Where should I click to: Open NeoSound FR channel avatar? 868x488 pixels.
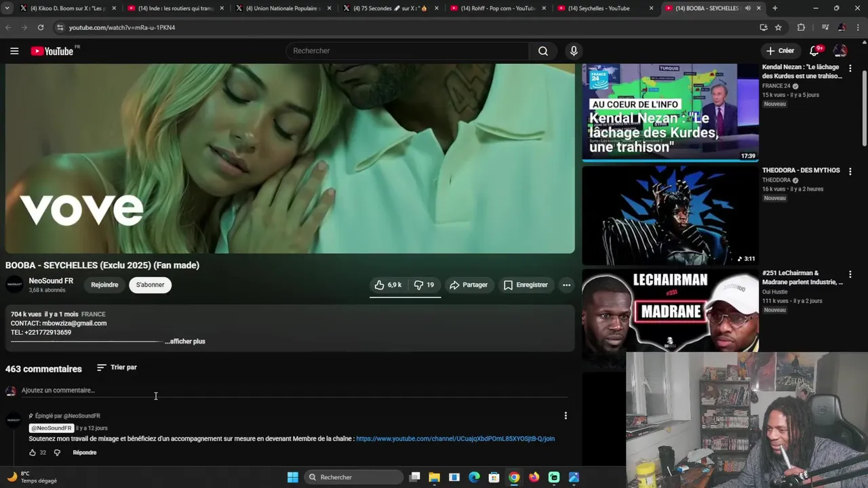click(x=14, y=285)
